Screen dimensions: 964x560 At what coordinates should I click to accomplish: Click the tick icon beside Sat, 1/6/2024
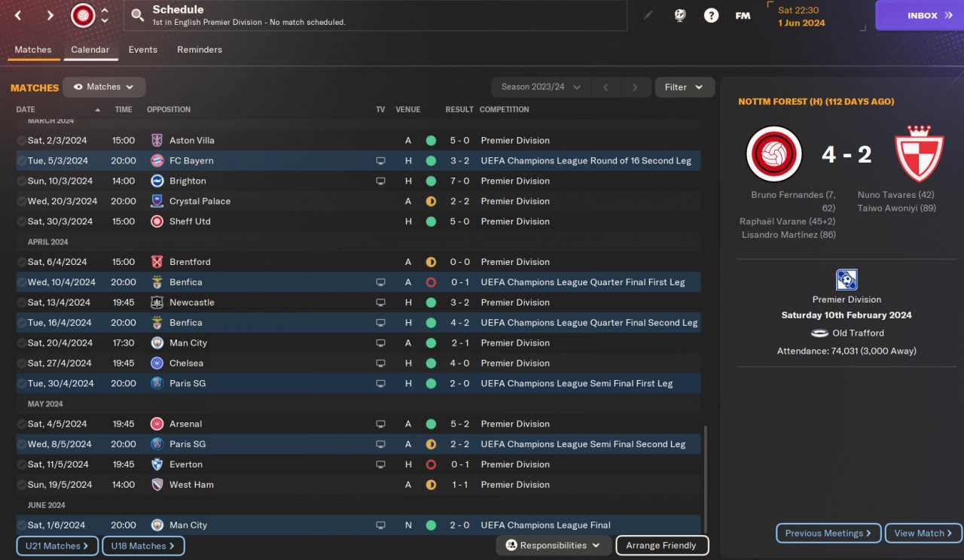pyautogui.click(x=21, y=525)
